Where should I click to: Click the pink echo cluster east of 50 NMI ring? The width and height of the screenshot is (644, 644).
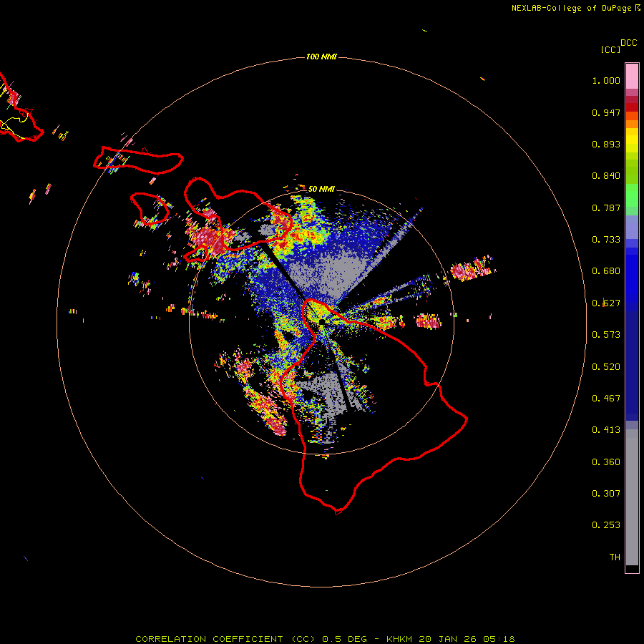[471, 270]
